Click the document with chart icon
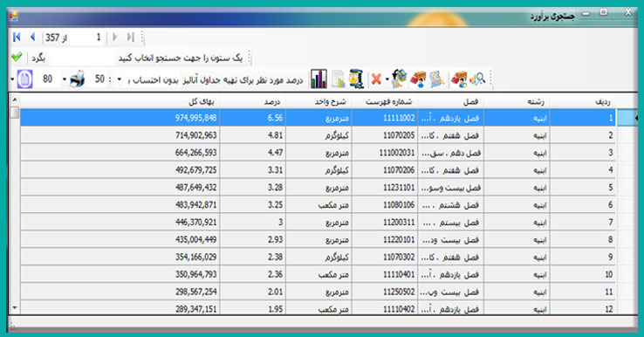This screenshot has width=644, height=337. click(338, 79)
